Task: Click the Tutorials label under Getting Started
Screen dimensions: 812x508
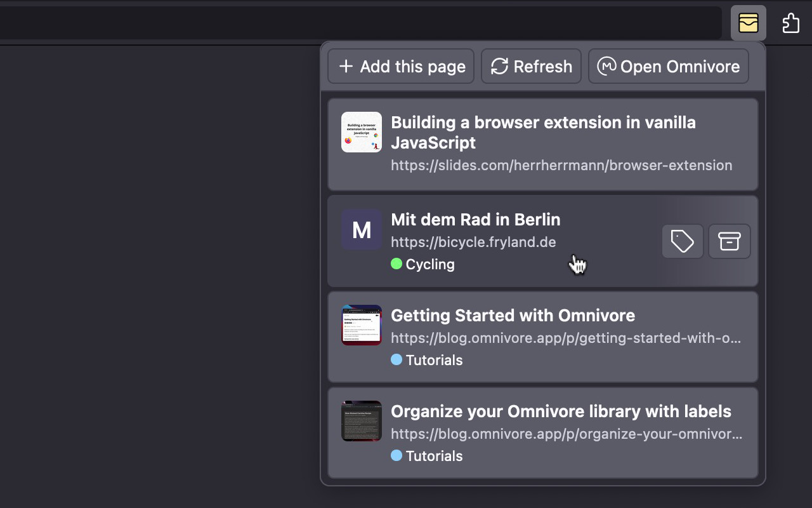Action: (x=427, y=360)
